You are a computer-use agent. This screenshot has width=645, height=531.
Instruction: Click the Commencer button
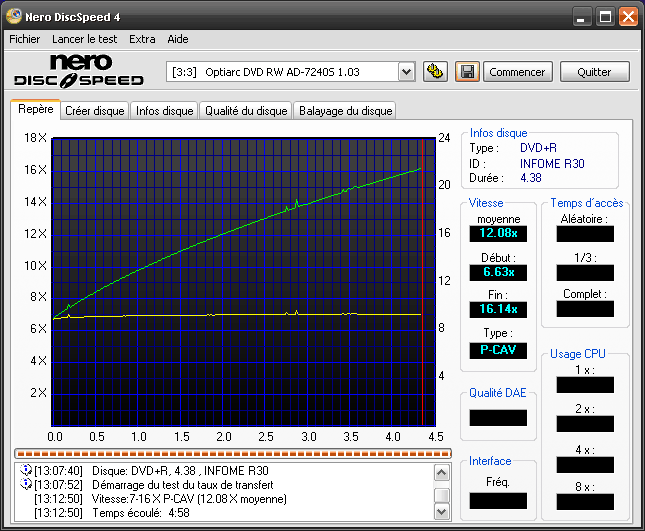coord(517,72)
